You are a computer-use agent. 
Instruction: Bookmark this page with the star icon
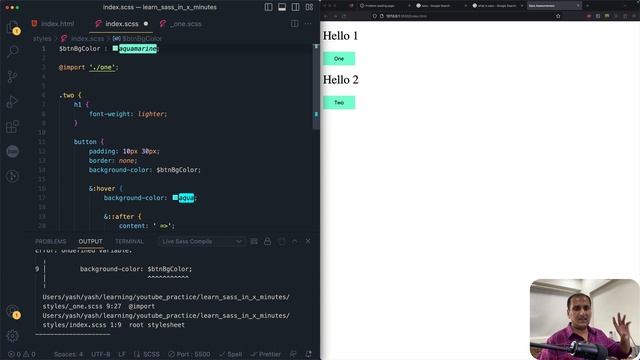point(558,16)
